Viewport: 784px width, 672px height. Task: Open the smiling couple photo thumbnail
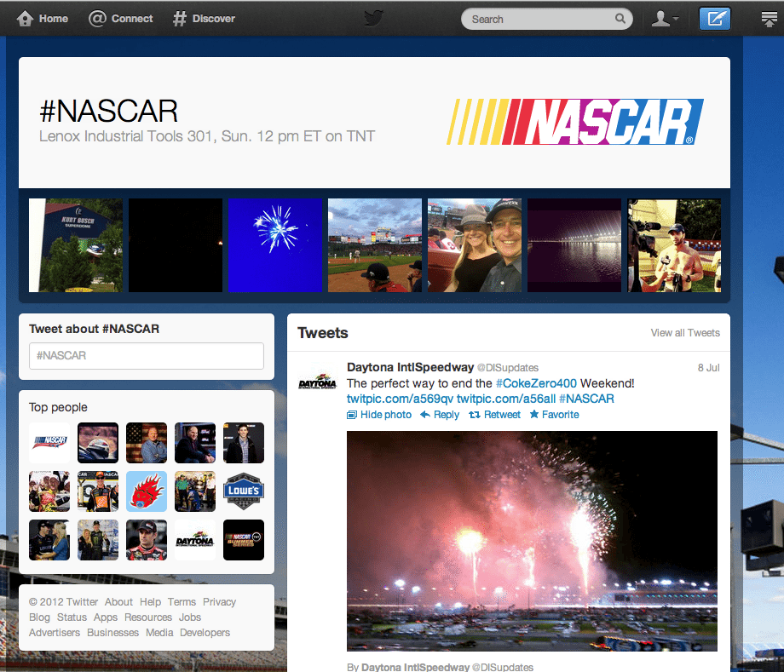475,245
